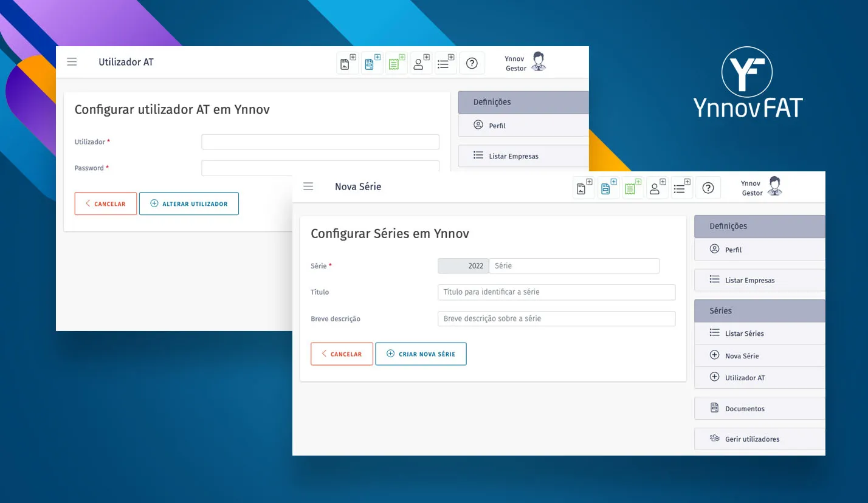Click Alterar Utilizador button
This screenshot has height=503, width=868.
(189, 204)
